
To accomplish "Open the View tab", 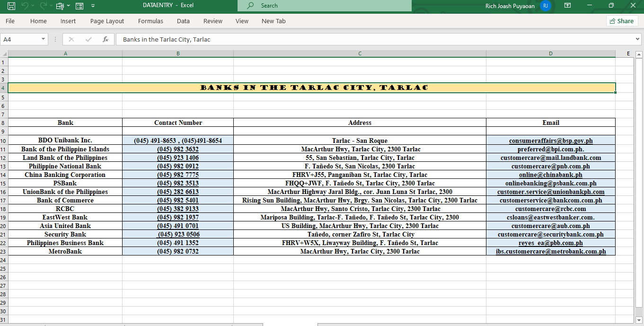I will [242, 21].
